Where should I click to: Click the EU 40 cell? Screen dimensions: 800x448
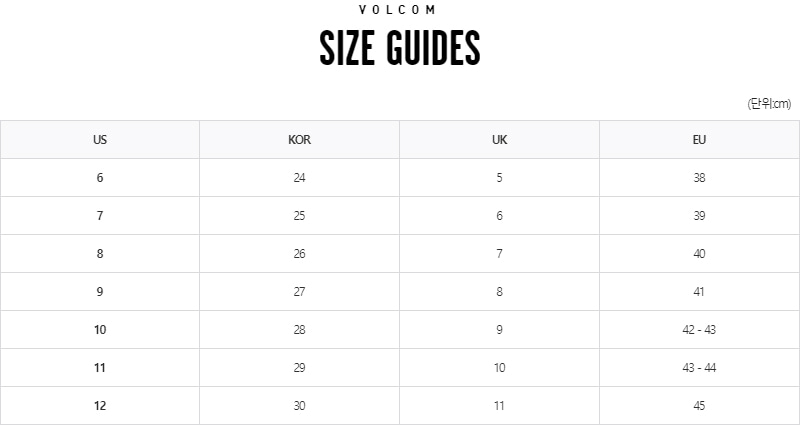pos(699,254)
